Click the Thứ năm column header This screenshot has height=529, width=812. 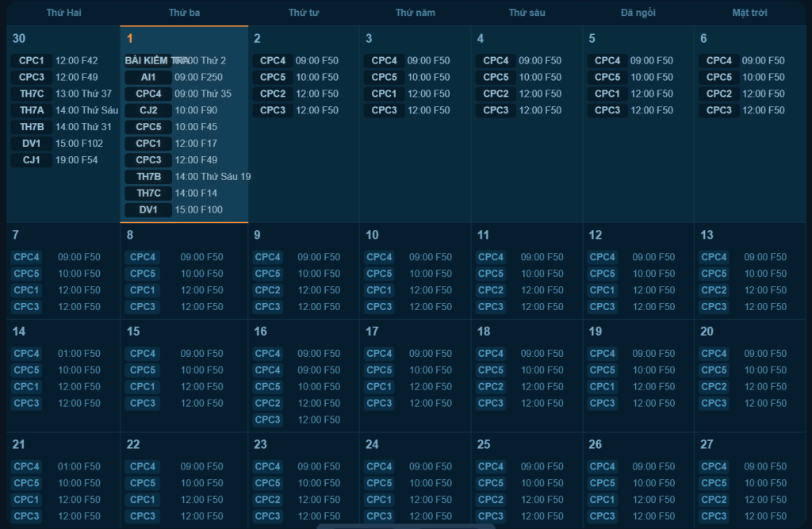click(415, 13)
